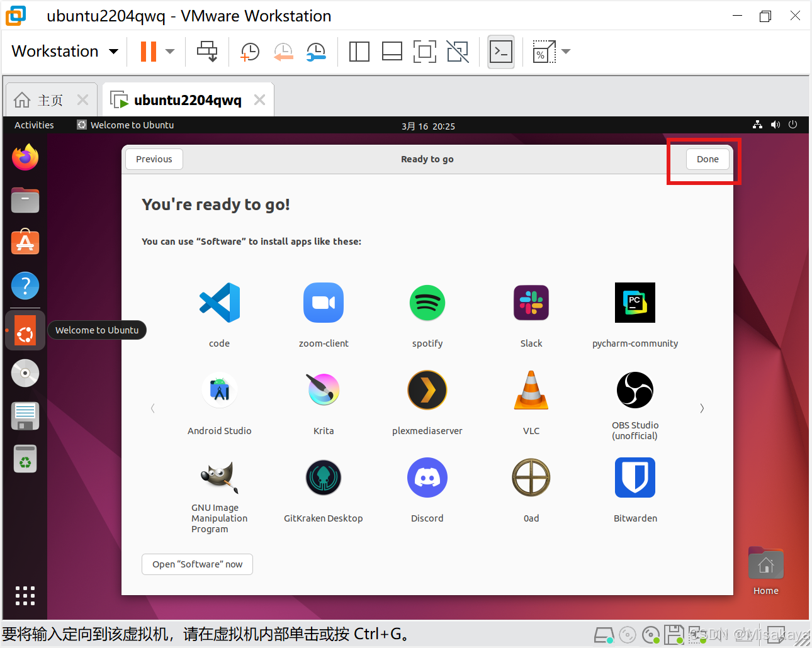The image size is (812, 648).
Task: Open the Trash in the dock
Action: pos(25,459)
